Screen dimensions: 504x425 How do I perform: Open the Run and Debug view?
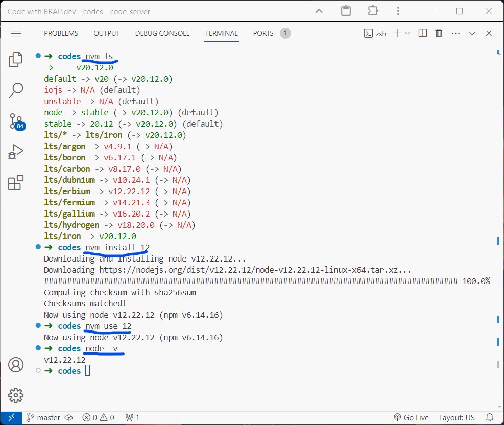coord(16,152)
